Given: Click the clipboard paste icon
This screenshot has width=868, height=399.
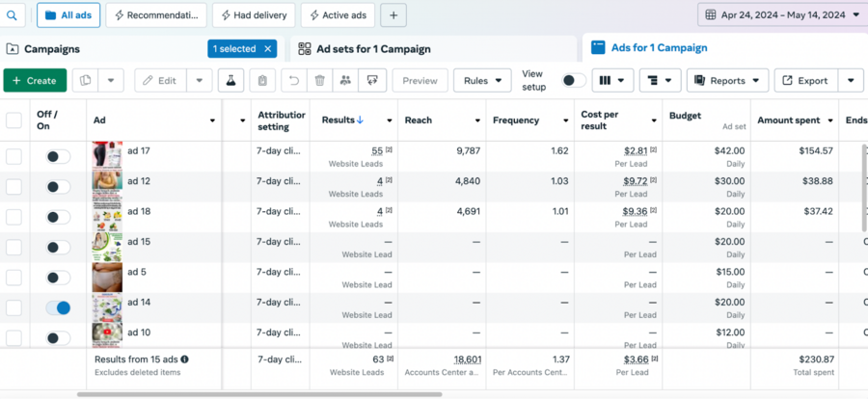Looking at the screenshot, I should point(260,81).
